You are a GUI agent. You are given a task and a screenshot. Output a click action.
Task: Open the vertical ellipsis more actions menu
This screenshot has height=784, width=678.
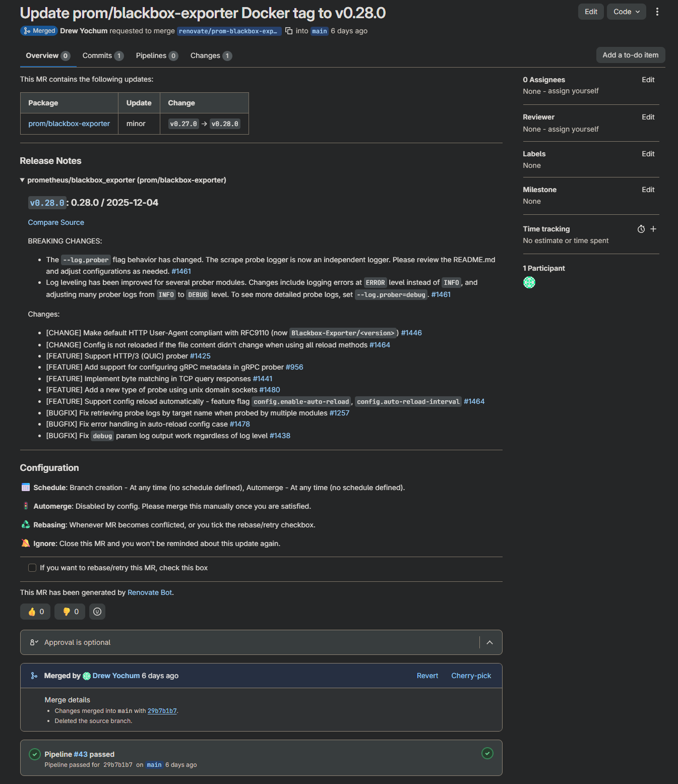click(x=657, y=12)
